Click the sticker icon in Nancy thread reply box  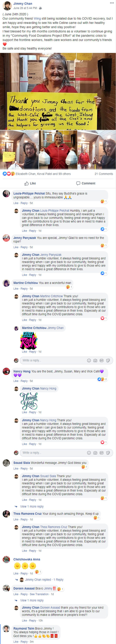point(108,453)
